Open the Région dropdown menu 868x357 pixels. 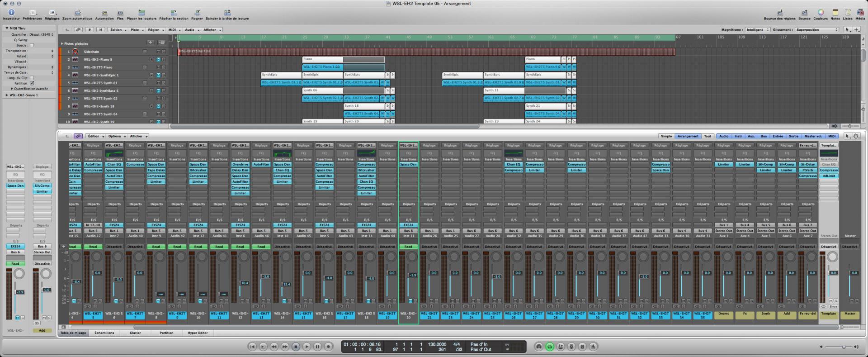click(155, 30)
